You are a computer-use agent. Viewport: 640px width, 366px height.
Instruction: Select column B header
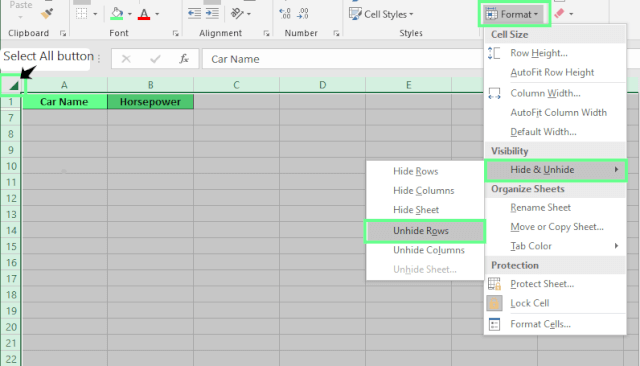151,85
